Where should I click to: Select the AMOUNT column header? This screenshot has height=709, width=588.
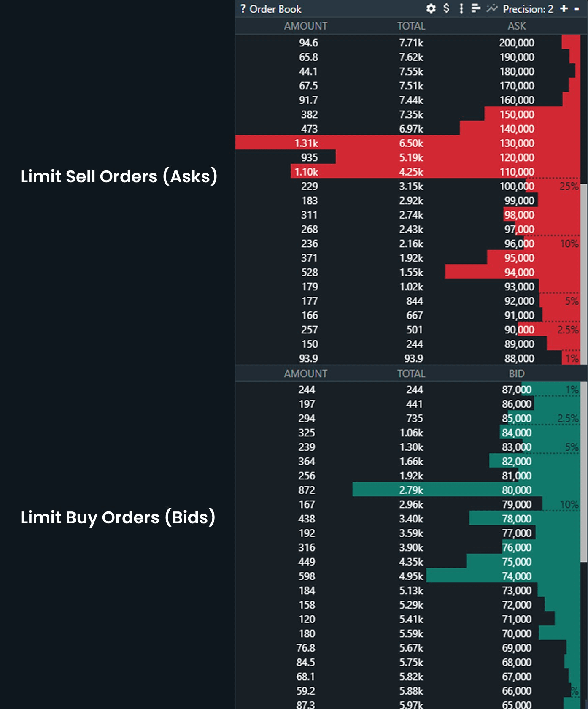click(x=305, y=26)
